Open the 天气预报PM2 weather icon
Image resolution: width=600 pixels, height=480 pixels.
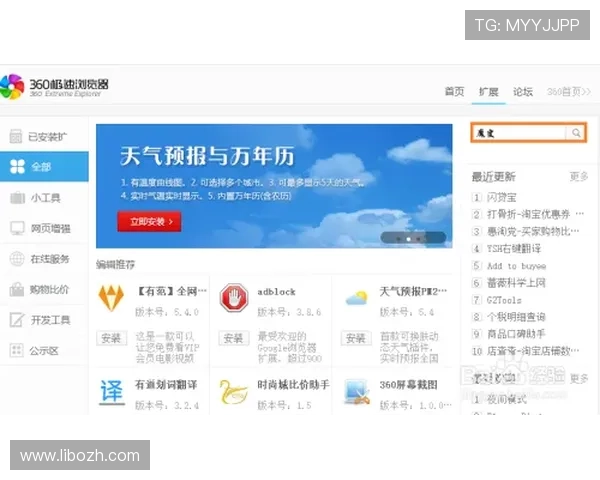coord(356,298)
